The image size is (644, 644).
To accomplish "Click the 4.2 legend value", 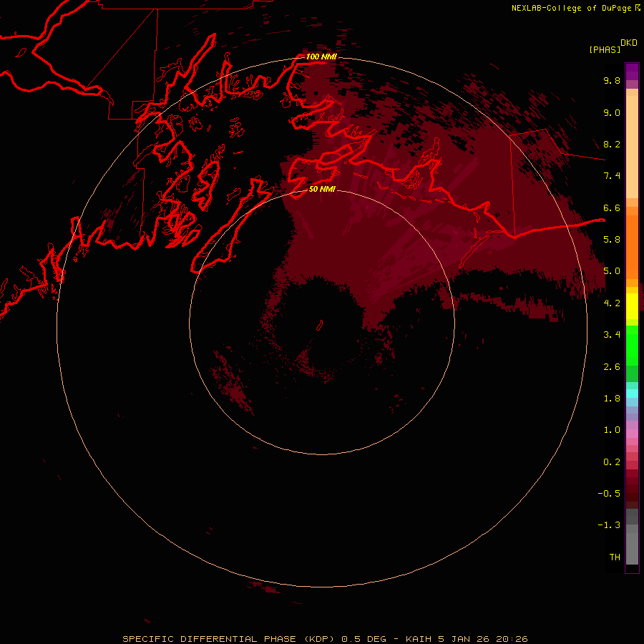I will [612, 303].
